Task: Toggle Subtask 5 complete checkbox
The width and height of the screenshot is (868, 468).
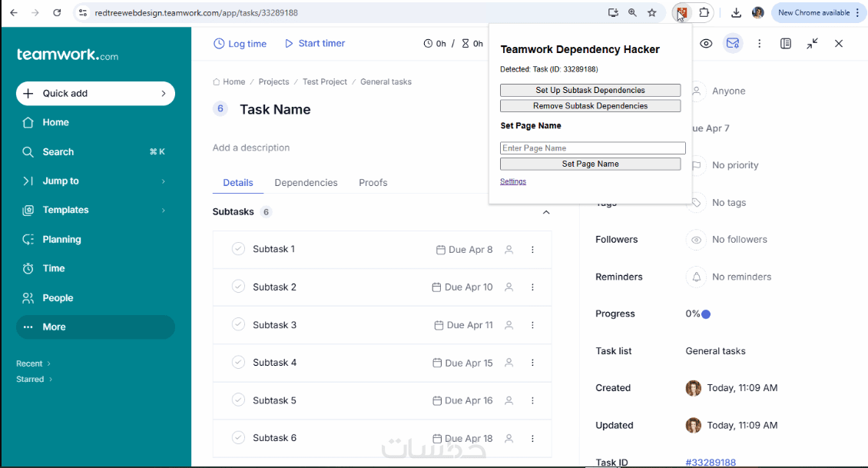Action: (x=238, y=400)
